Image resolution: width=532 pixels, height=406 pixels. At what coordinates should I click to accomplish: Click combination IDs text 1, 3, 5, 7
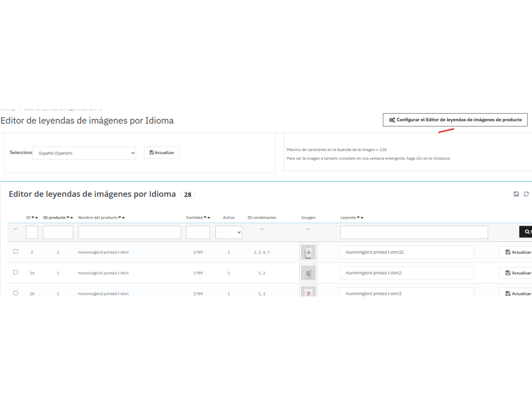point(262,252)
